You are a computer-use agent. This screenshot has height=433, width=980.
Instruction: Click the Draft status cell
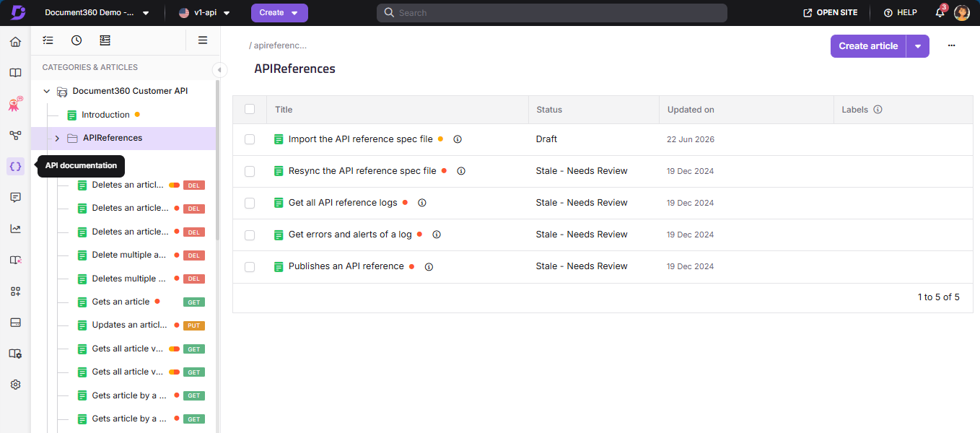[547, 139]
